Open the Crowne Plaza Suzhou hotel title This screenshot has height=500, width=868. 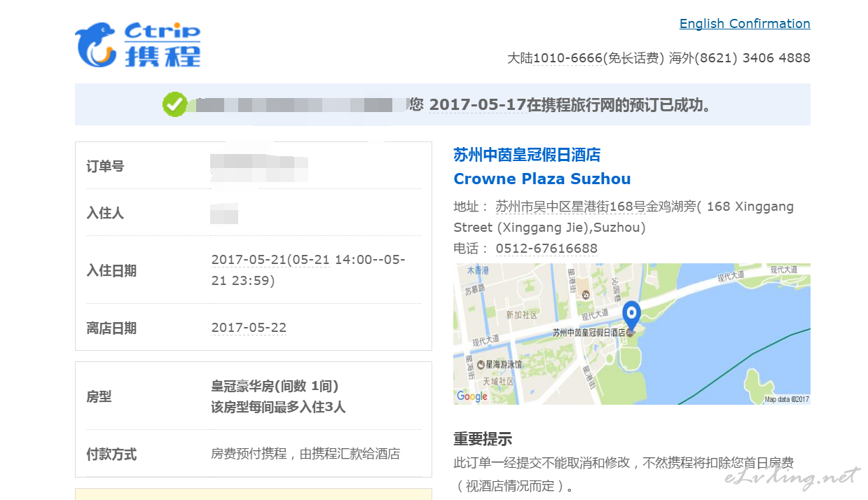(x=542, y=179)
